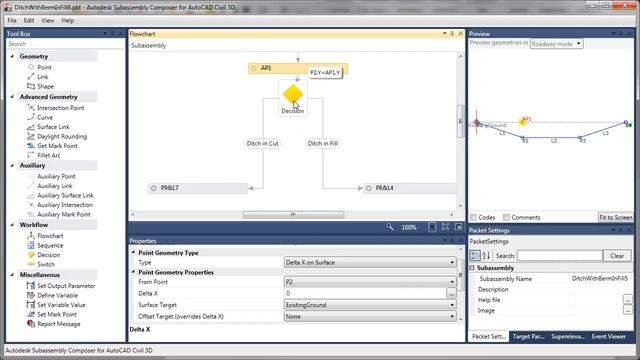Browse for the Help file
The height and width of the screenshot is (360, 640).
point(628,300)
